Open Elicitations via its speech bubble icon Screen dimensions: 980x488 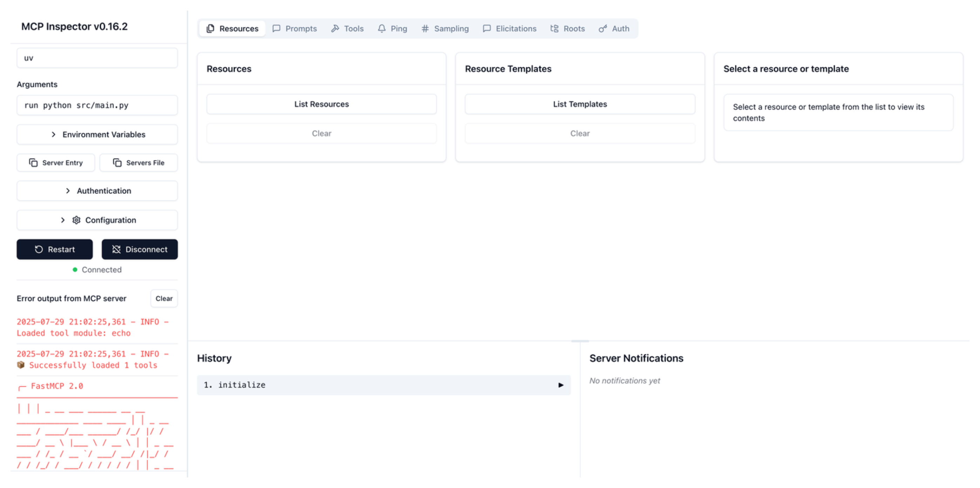click(487, 28)
